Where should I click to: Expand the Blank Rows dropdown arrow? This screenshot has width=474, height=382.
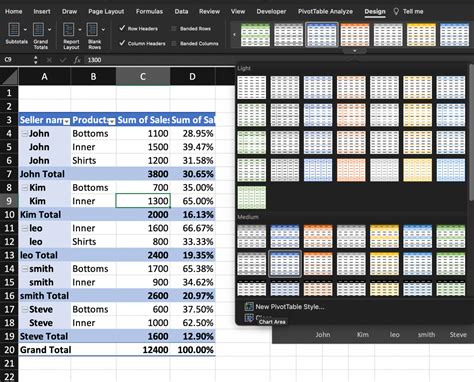(103, 30)
